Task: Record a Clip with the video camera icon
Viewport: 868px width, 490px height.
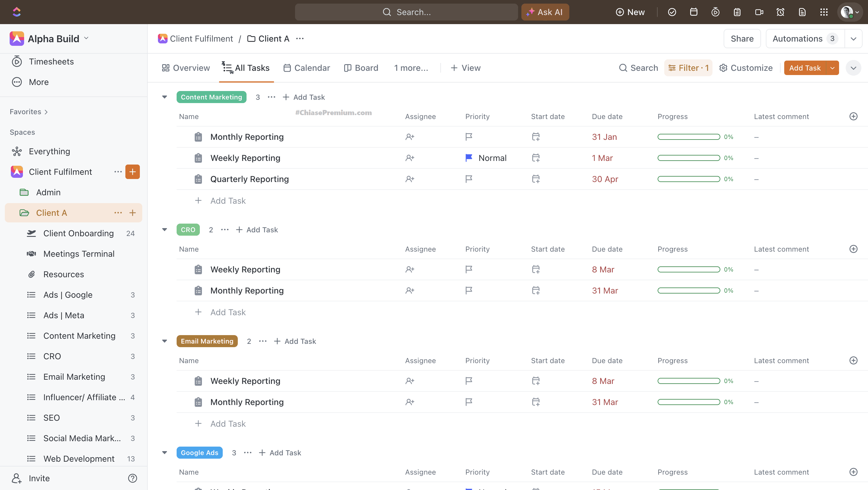Action: 759,12
